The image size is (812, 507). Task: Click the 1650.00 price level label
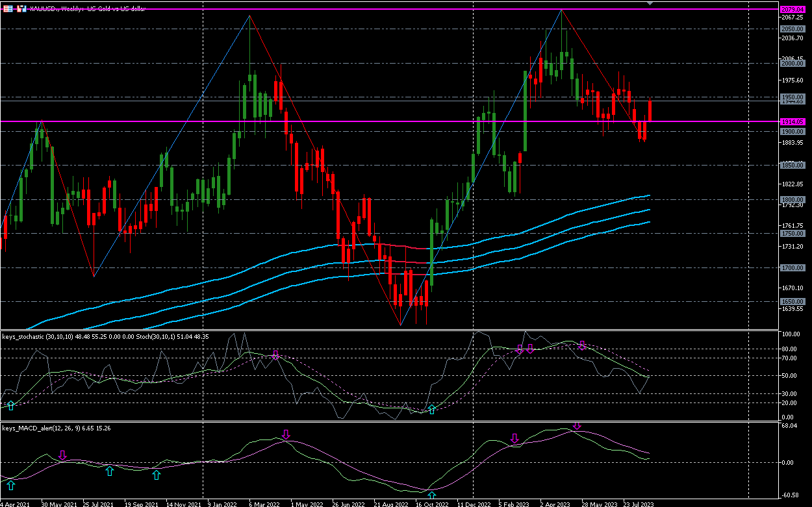point(793,301)
